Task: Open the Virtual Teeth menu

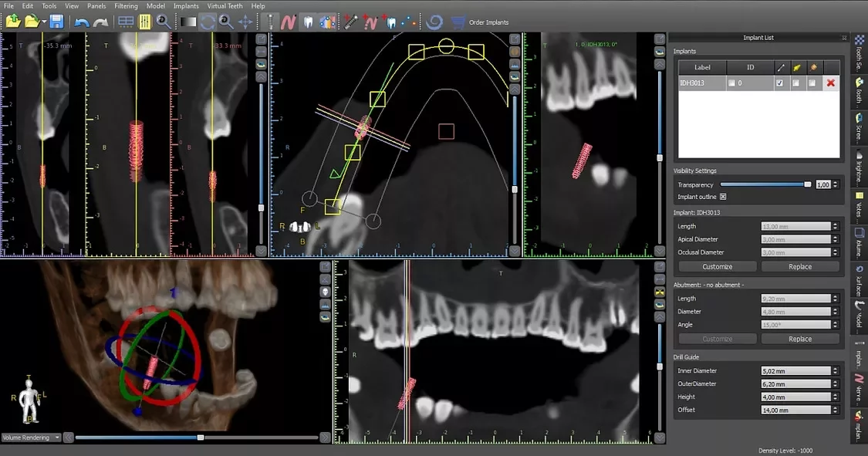Action: tap(225, 6)
